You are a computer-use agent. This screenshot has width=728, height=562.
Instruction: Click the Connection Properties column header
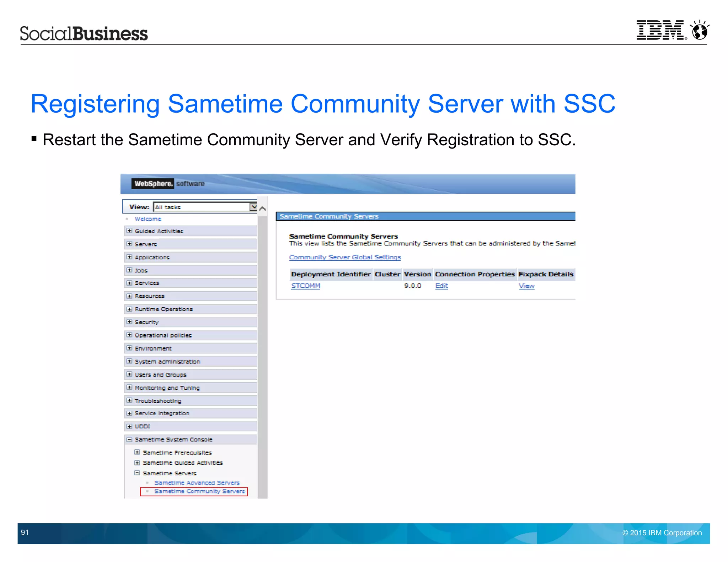click(x=475, y=274)
